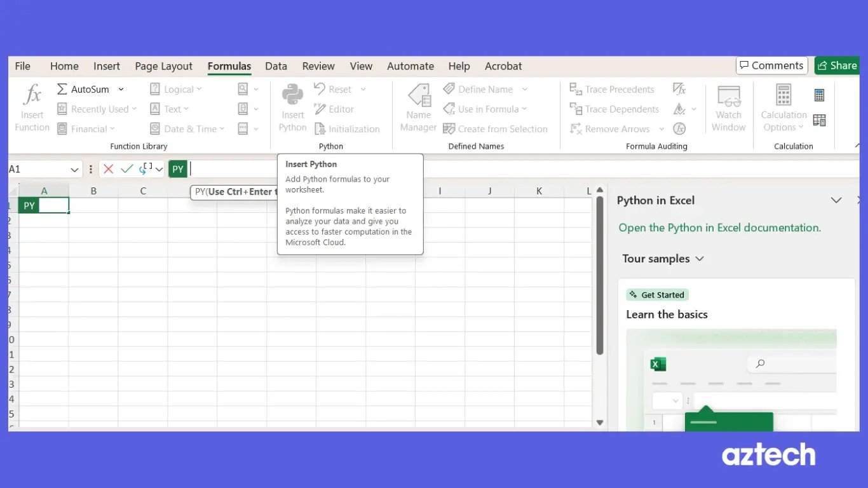This screenshot has height=488, width=868.
Task: Open the Insert Function dialog
Action: click(32, 108)
